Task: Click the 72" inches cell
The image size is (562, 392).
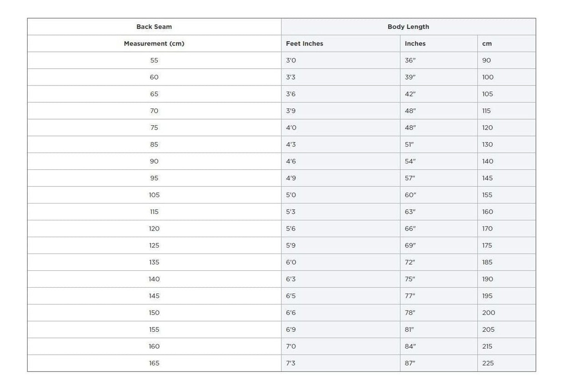Action: pos(410,262)
